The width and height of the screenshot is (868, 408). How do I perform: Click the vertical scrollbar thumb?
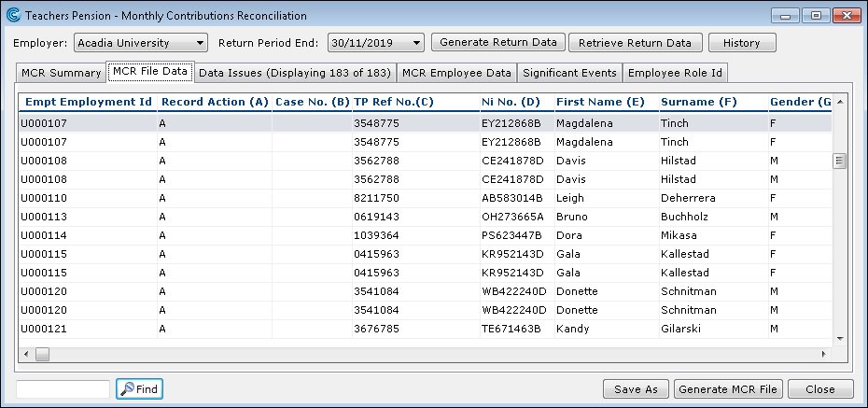pyautogui.click(x=840, y=162)
